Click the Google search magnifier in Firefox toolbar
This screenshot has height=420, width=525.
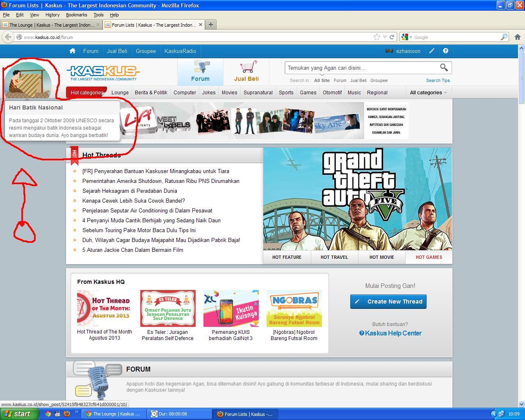(x=504, y=37)
